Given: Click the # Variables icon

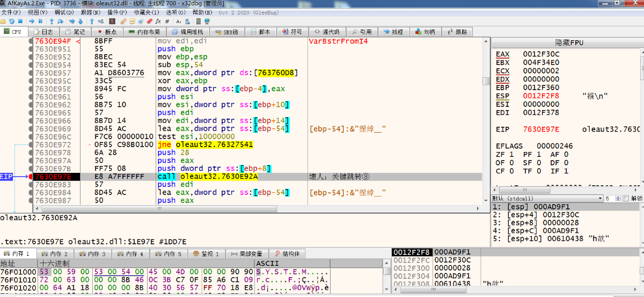Looking at the screenshot, I should 167,21.
